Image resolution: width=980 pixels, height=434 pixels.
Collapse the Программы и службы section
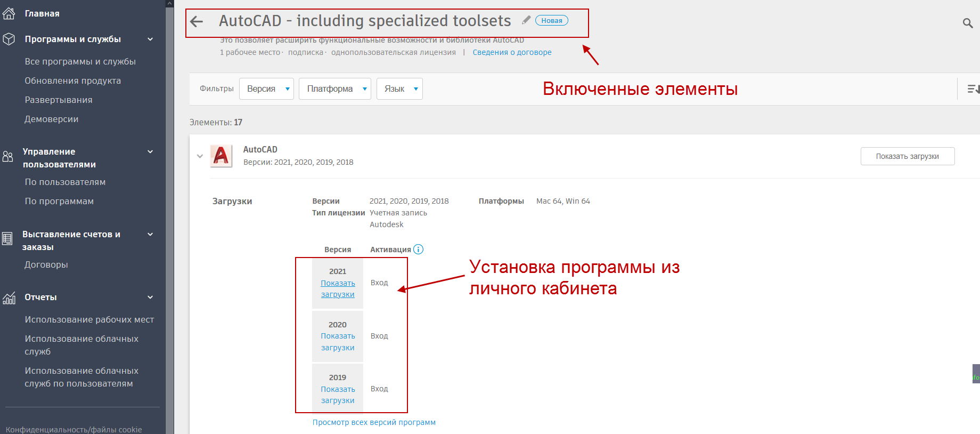click(150, 39)
